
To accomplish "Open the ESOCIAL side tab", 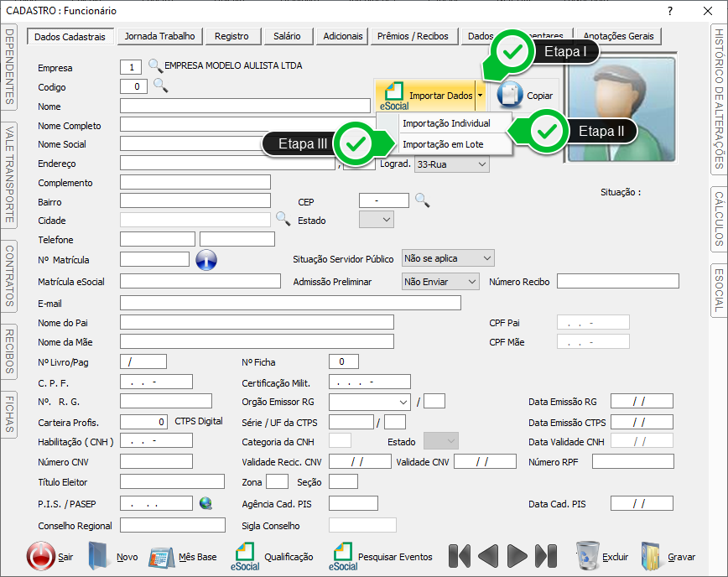I will pos(719,290).
